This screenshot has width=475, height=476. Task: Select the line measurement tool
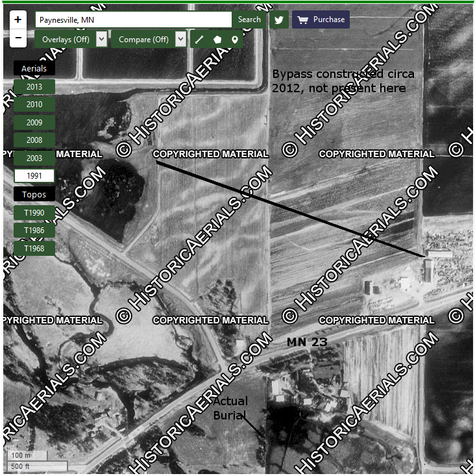(200, 40)
